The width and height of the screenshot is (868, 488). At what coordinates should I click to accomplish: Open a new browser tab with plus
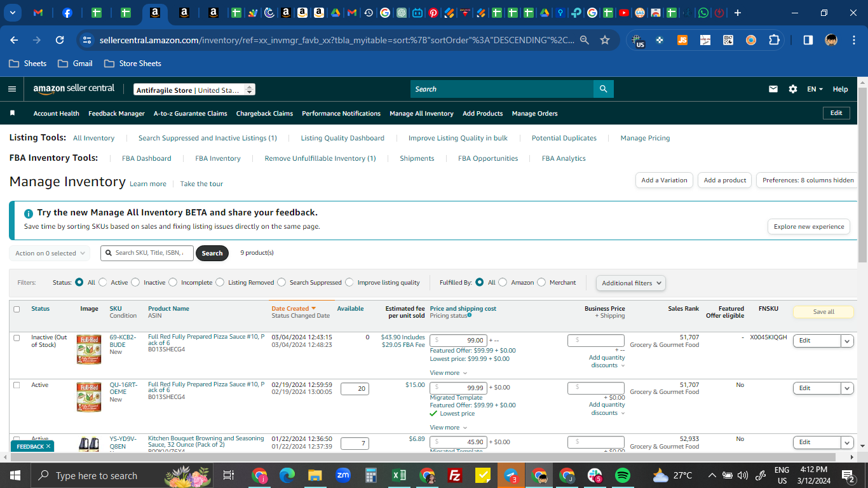[737, 13]
